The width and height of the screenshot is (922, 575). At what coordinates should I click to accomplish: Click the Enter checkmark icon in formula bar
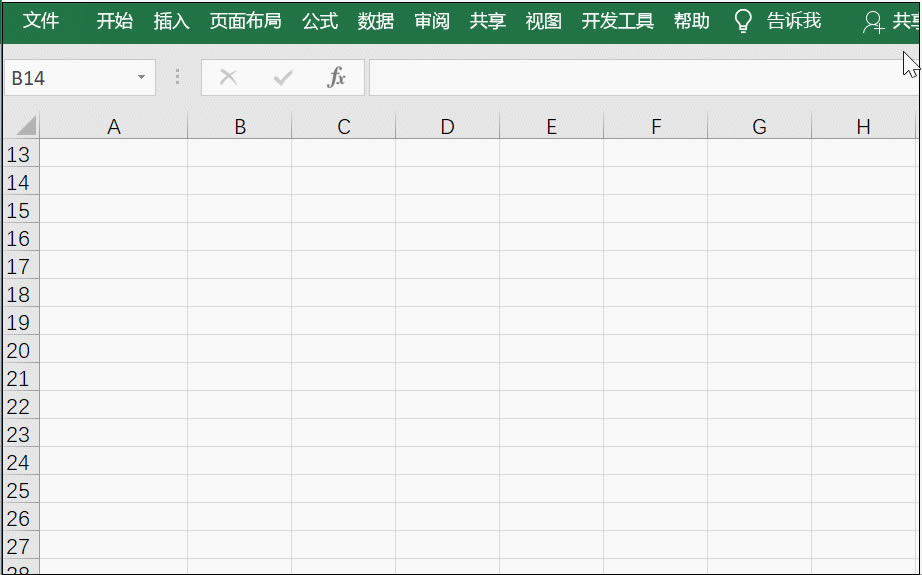click(283, 78)
